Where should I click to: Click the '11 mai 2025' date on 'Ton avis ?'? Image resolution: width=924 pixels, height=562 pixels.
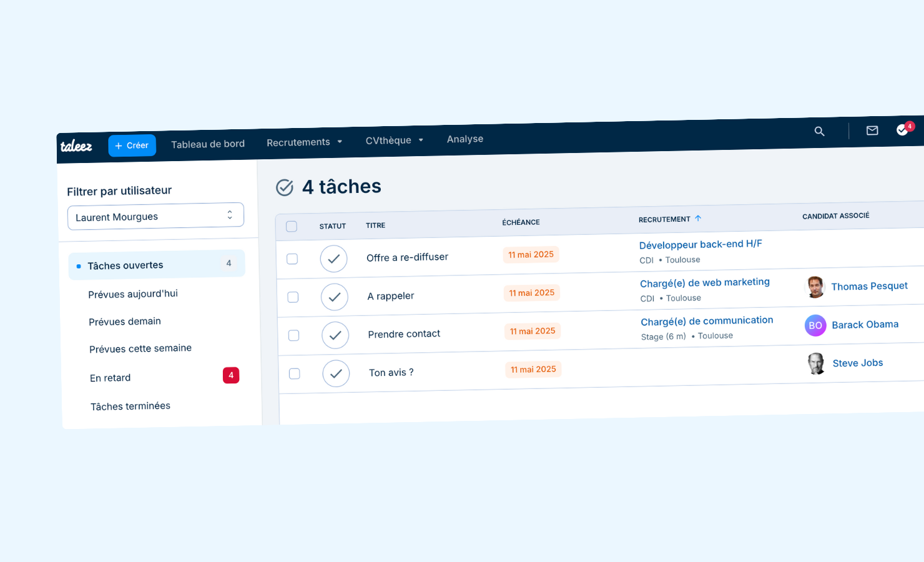click(x=533, y=370)
